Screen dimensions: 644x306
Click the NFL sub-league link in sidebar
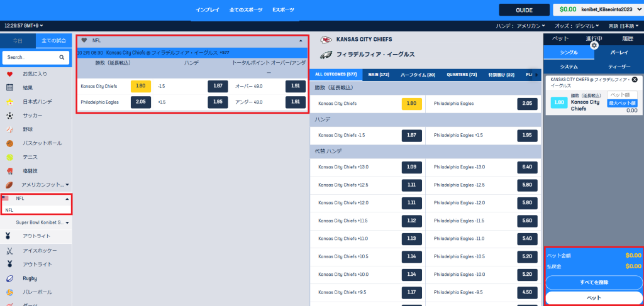pos(9,210)
